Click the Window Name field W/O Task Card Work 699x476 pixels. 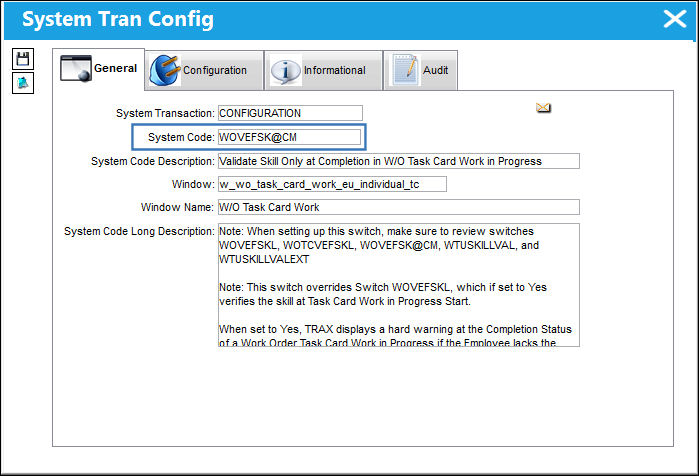[399, 207]
